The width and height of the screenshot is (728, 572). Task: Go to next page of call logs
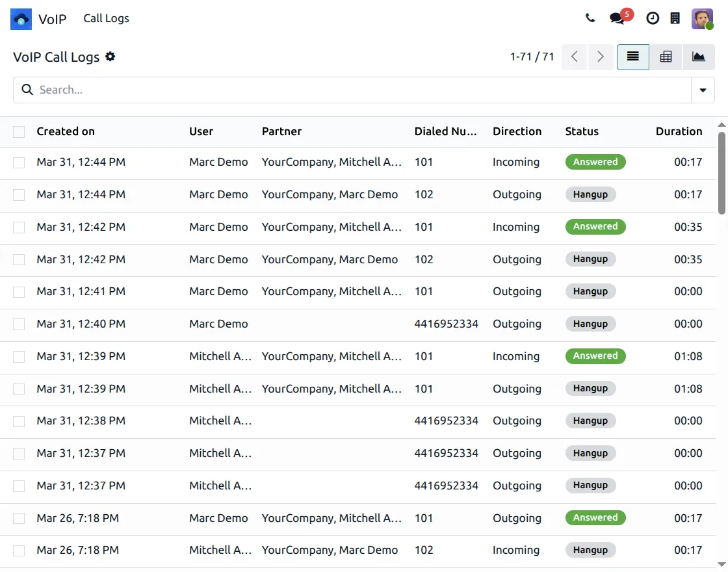[x=600, y=57]
